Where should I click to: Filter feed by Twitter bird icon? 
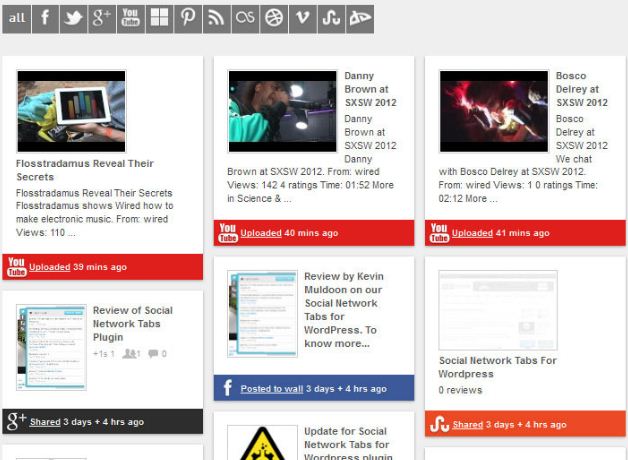(74, 19)
